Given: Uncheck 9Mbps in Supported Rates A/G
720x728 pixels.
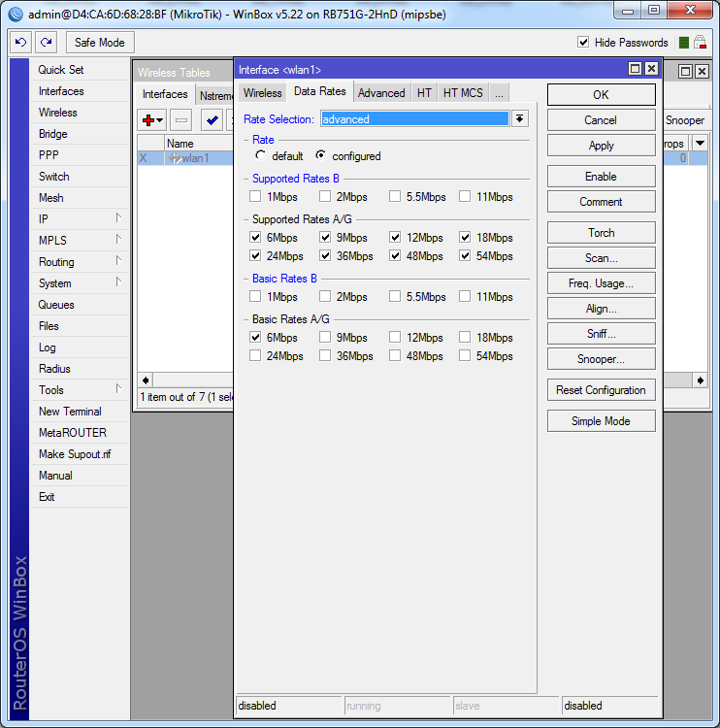Looking at the screenshot, I should pyautogui.click(x=325, y=237).
